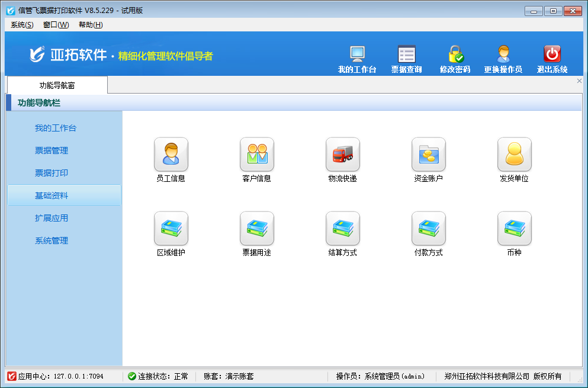This screenshot has width=588, height=388.
Task: Click the 票据查询 toolbar button
Action: coord(406,59)
